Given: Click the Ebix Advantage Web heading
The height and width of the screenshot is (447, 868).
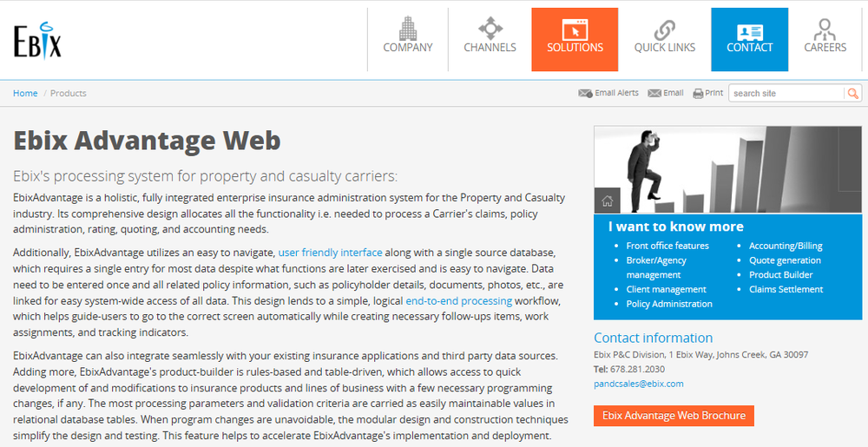Looking at the screenshot, I should [147, 141].
